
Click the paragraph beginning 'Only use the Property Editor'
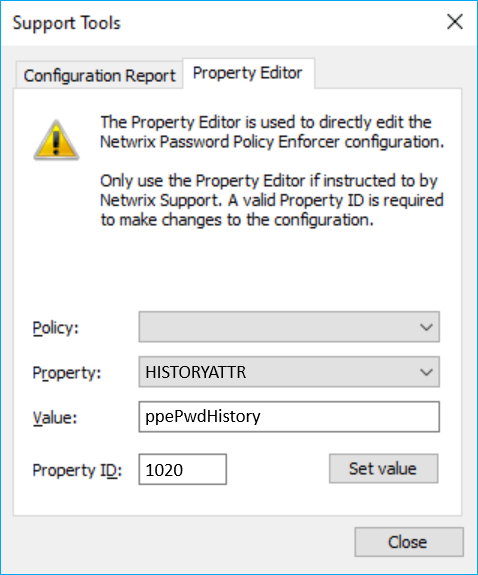coord(272,200)
